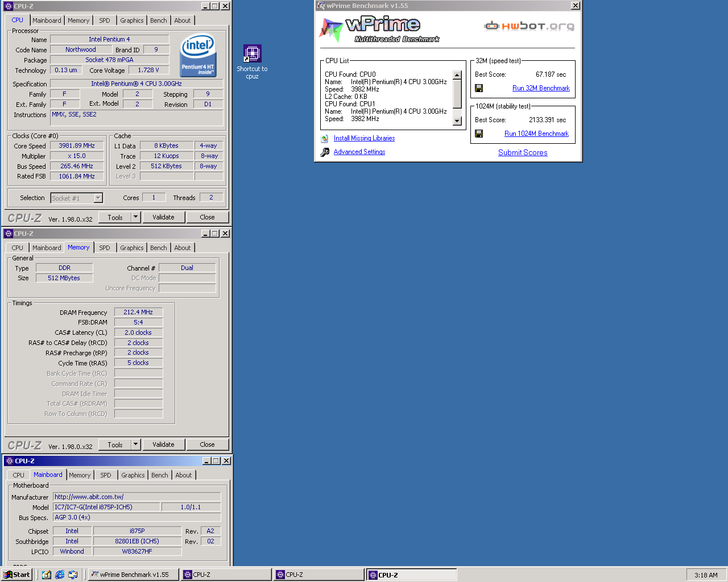Click CPU List scrollbar down arrow
The width and height of the screenshot is (728, 582).
click(x=457, y=120)
